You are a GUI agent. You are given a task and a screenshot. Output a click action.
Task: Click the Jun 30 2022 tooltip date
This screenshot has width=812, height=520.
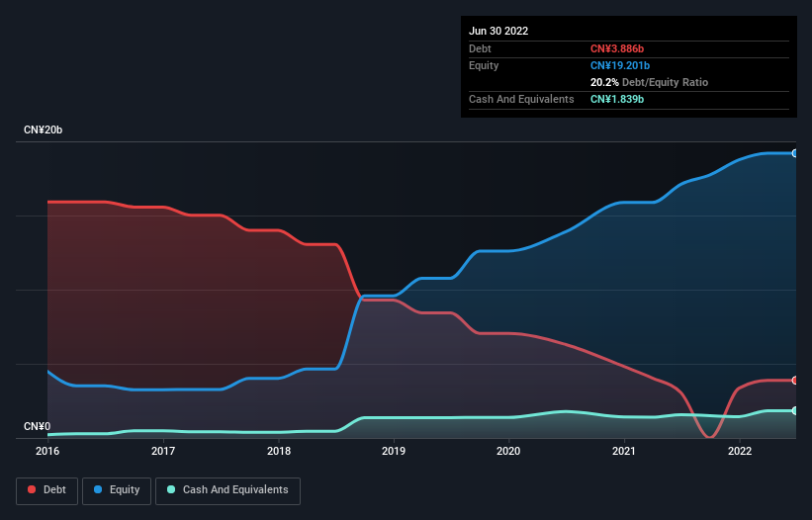498,31
